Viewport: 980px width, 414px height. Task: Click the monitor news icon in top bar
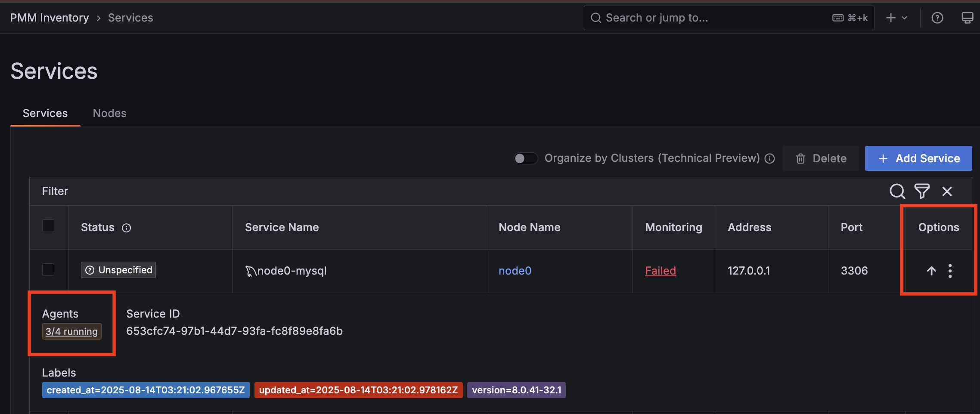pos(967,18)
